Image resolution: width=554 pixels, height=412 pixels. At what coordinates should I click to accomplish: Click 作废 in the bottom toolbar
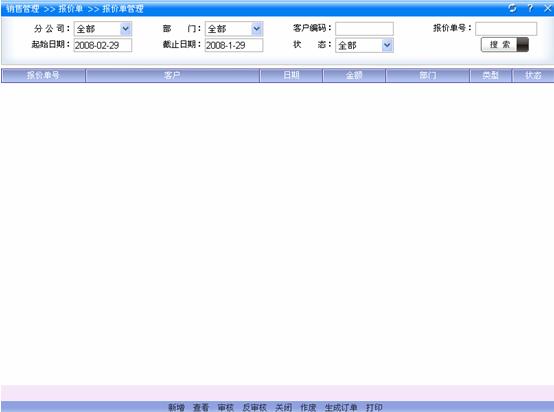pos(308,407)
